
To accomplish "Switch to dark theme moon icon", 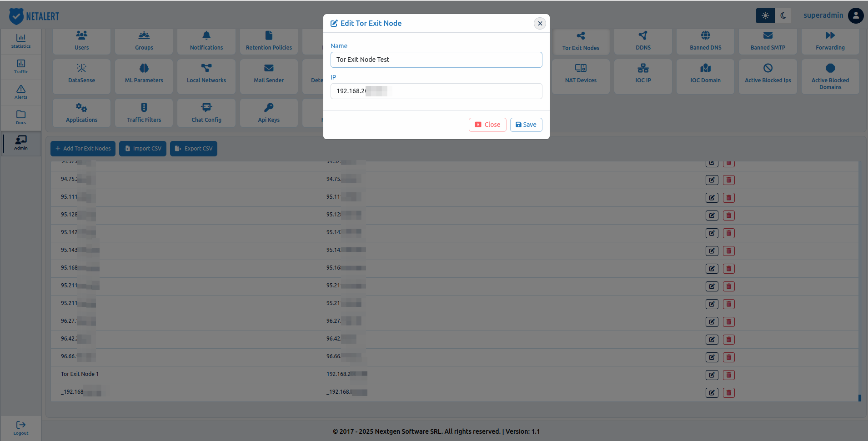I will pyautogui.click(x=783, y=15).
